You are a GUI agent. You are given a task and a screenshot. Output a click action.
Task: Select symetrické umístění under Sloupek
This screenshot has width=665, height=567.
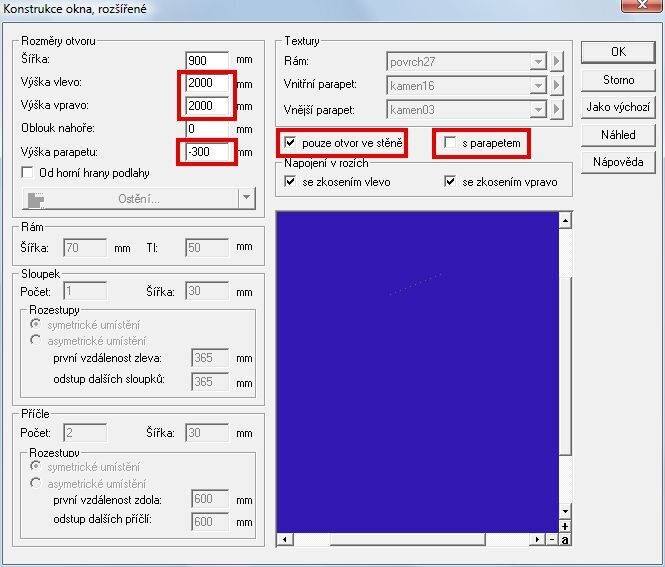(36, 324)
